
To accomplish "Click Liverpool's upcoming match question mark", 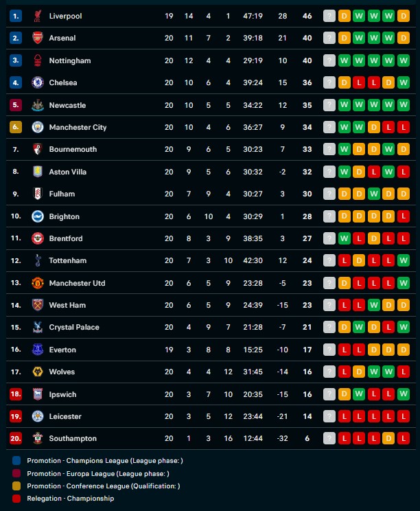I will point(329,16).
